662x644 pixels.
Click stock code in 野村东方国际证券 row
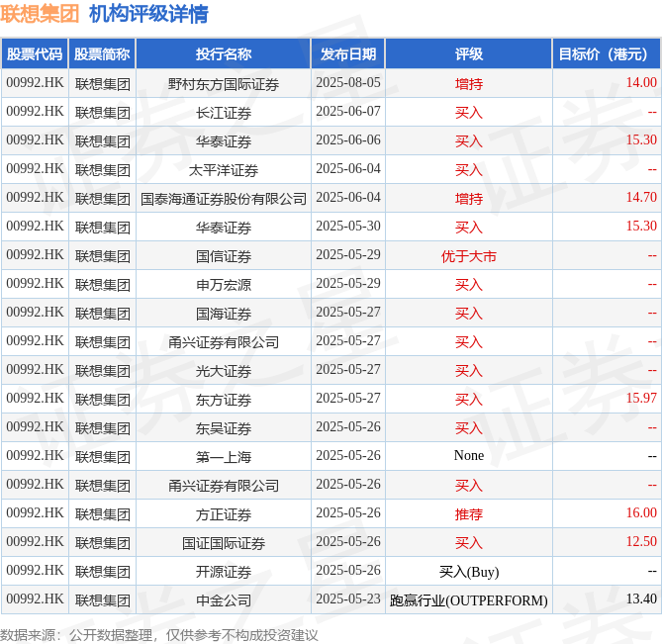point(35,83)
